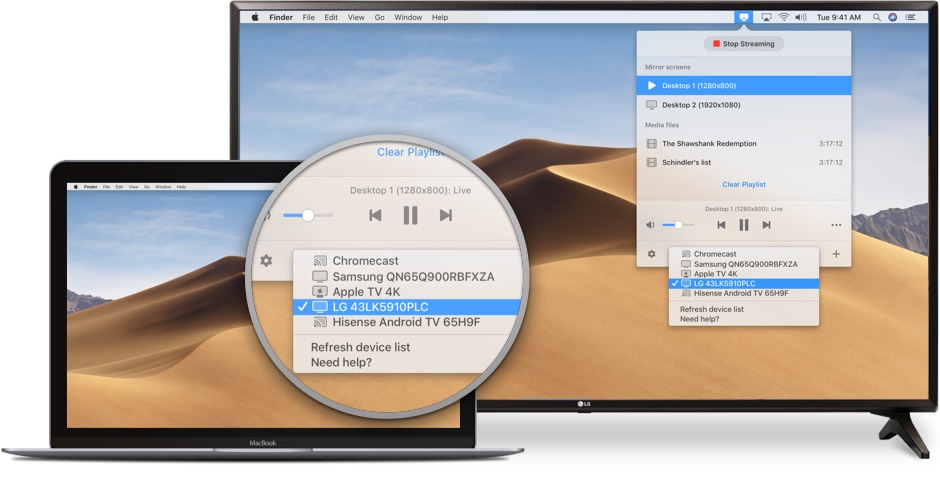Open Go menu on the TV screen
The image size is (940, 480).
point(379,17)
